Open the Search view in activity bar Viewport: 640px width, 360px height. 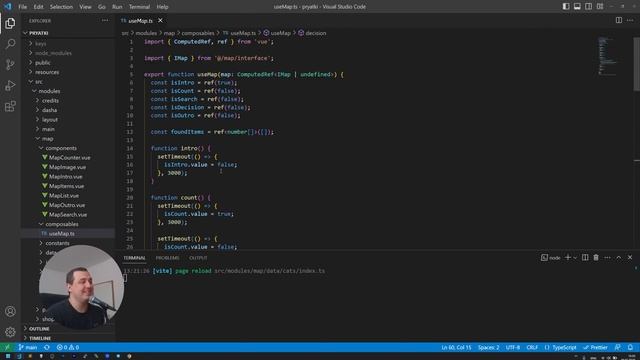[x=10, y=44]
